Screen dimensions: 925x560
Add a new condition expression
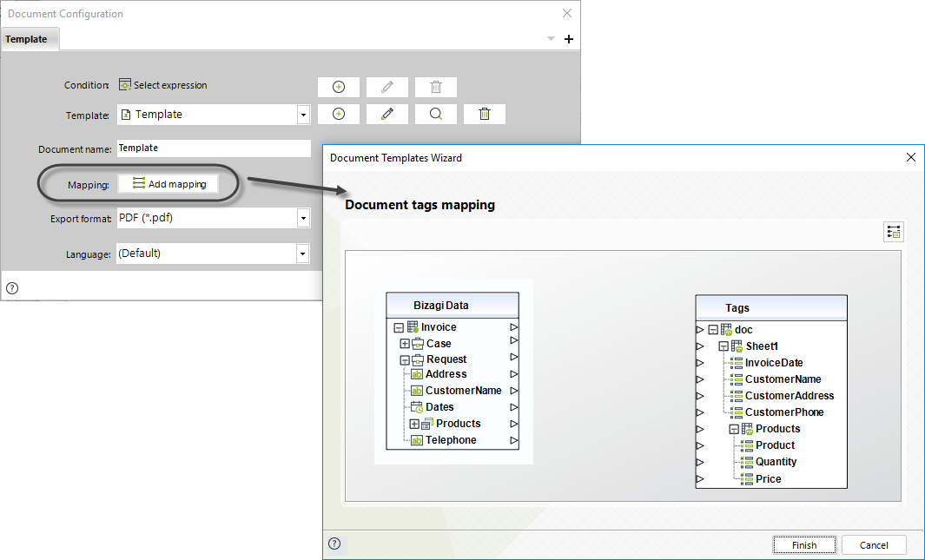click(x=339, y=87)
